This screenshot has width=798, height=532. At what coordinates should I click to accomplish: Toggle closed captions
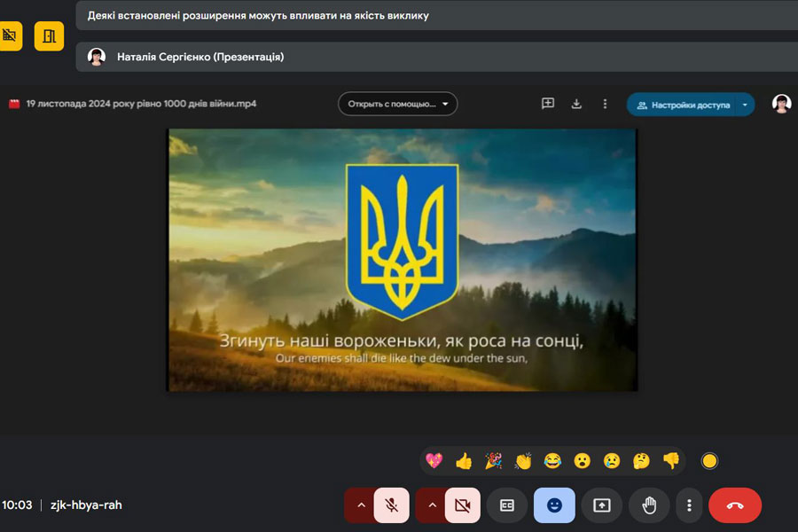click(507, 505)
